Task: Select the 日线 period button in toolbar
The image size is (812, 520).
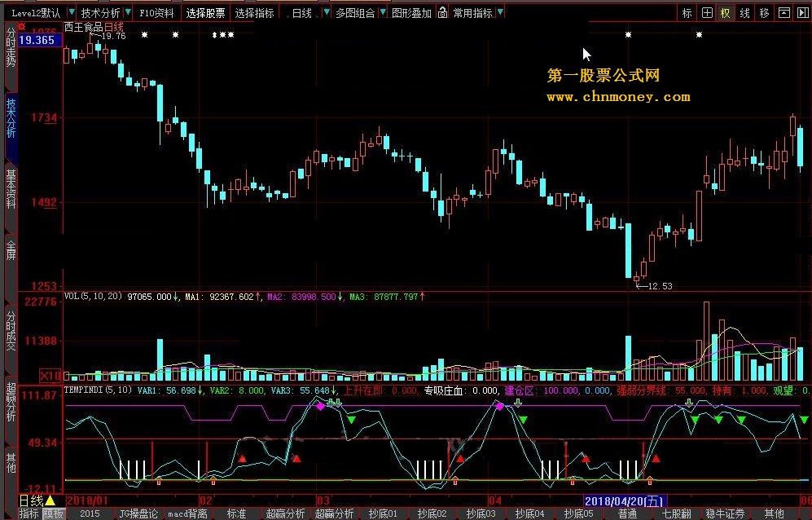Action: (x=301, y=13)
